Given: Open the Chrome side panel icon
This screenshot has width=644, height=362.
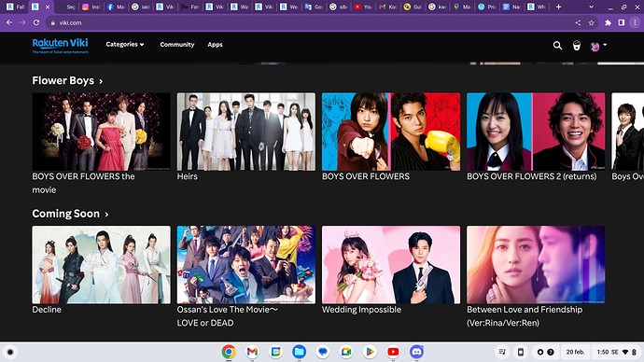Looking at the screenshot, I should 622,23.
